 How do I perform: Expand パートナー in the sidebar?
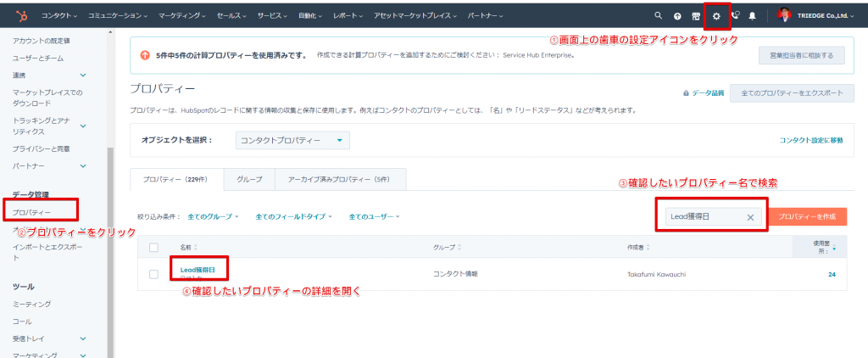click(x=83, y=165)
